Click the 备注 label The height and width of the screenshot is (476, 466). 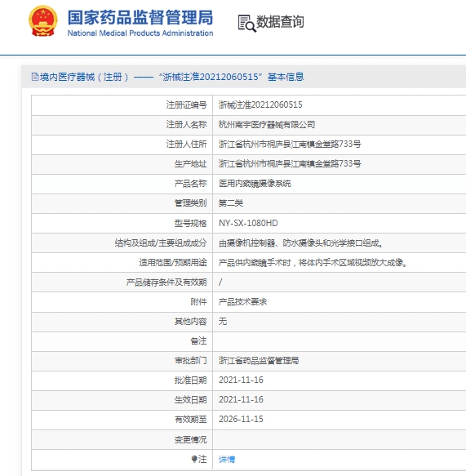click(198, 341)
